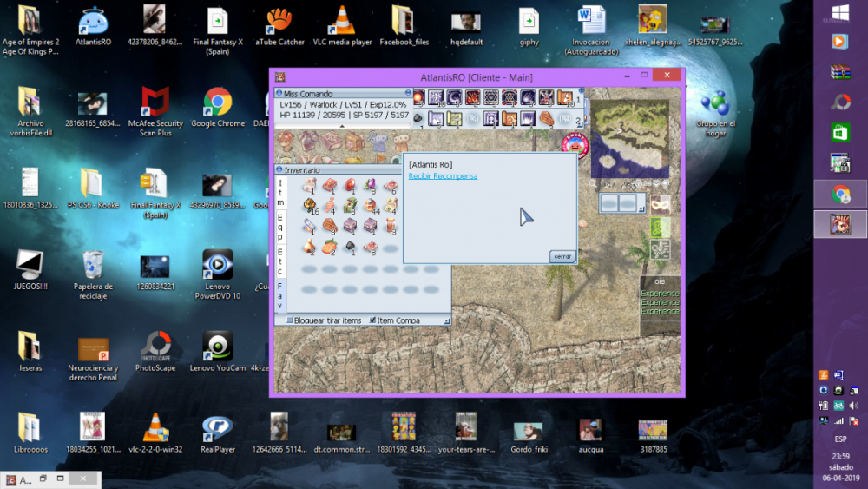Screen dimensions: 868x489
Task: Switch to the Etc inventory tab
Action: pyautogui.click(x=280, y=261)
